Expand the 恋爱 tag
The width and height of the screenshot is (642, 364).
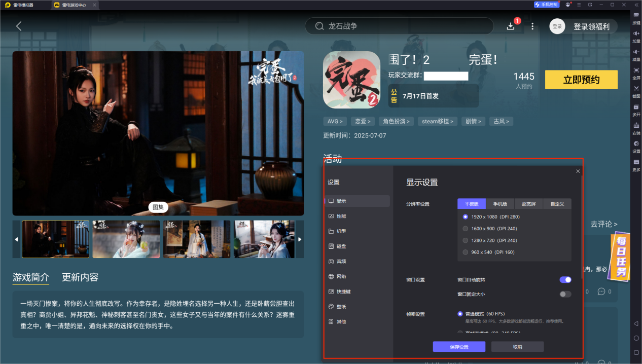[363, 121]
